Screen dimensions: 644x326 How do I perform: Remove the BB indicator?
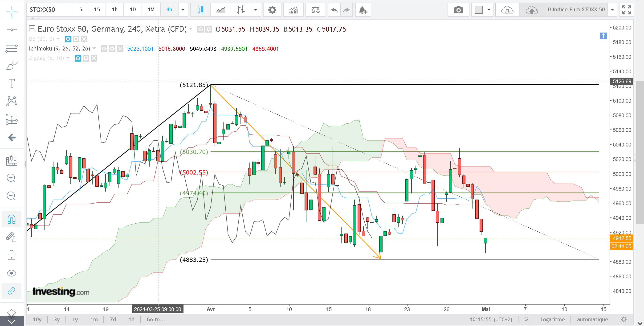click(x=84, y=39)
